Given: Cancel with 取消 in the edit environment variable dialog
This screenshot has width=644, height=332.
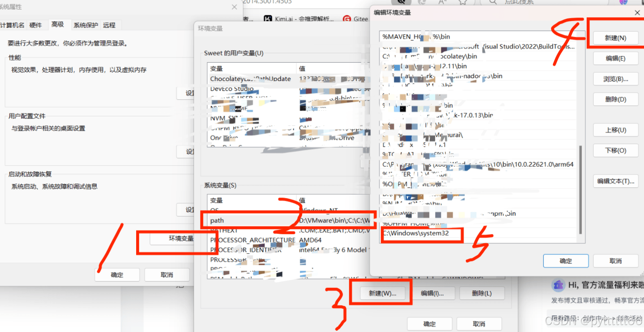Looking at the screenshot, I should [615, 261].
